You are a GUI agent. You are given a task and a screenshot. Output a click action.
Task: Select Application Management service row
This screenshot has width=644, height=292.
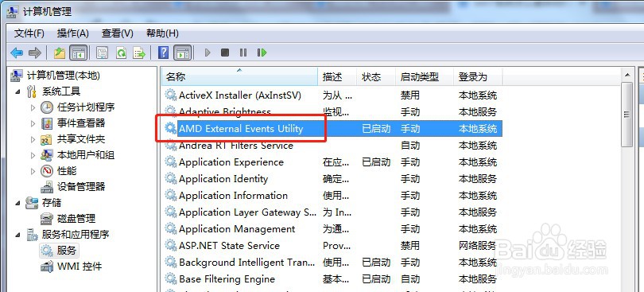332,229
